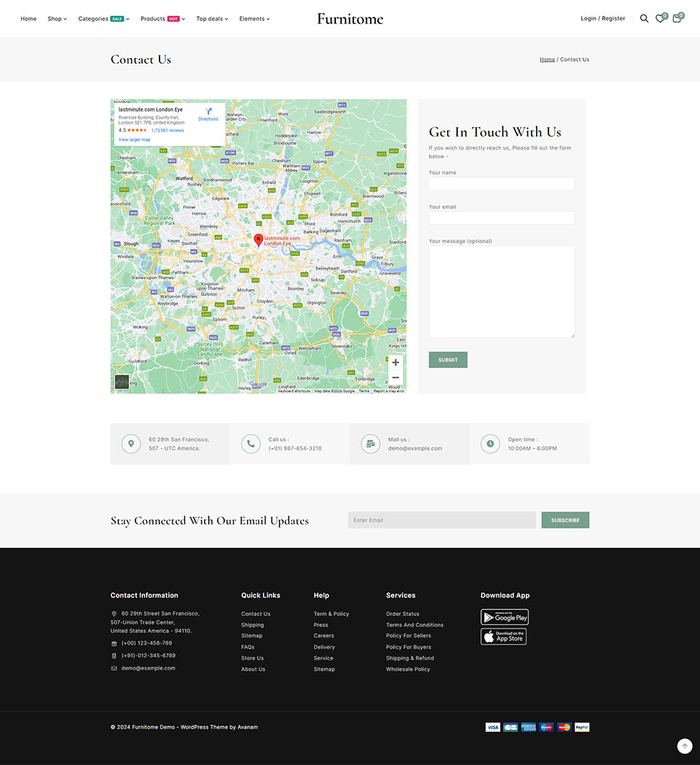700x765 pixels.
Task: Go to the Home menu item
Action: tap(28, 19)
